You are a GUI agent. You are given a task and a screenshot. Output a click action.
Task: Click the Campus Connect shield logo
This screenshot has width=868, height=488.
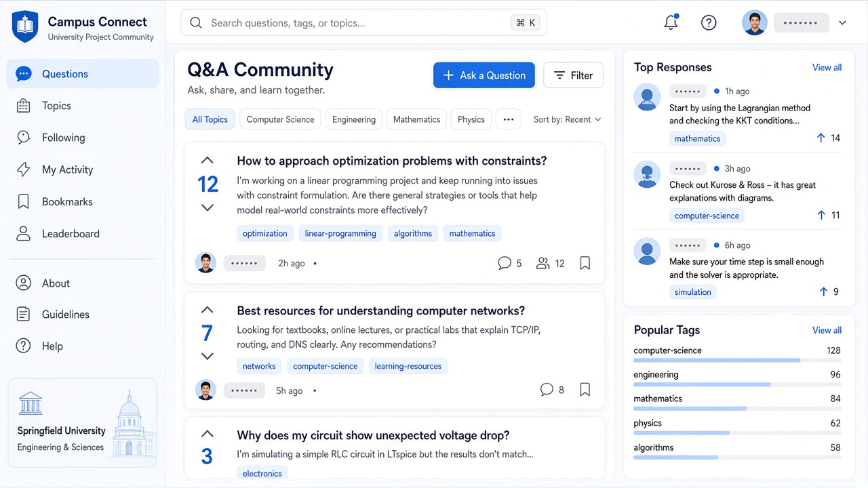pos(25,26)
